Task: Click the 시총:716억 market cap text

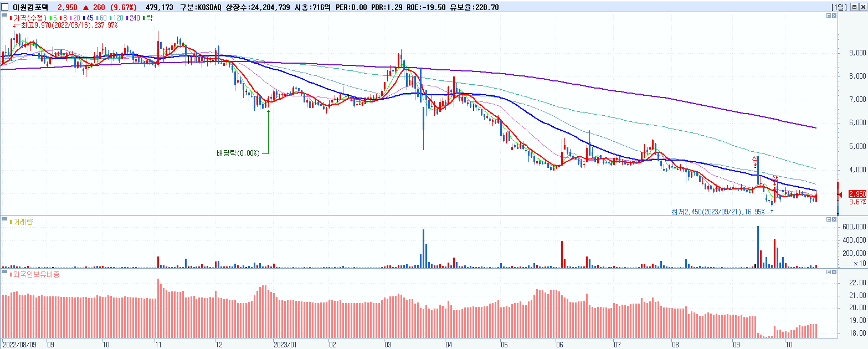Action: click(x=315, y=7)
